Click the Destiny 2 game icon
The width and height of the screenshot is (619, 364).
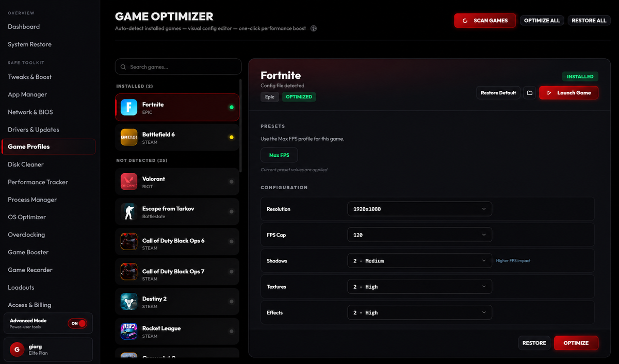point(129,302)
